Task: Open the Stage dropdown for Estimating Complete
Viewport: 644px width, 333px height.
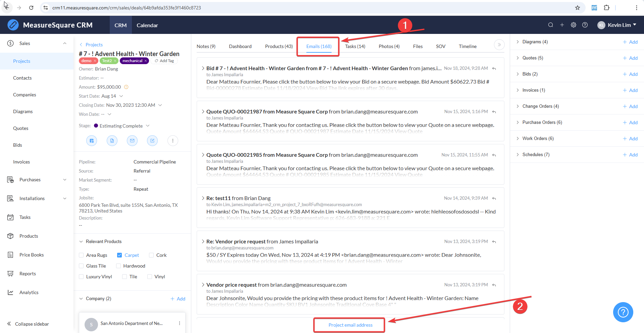Action: (x=148, y=126)
